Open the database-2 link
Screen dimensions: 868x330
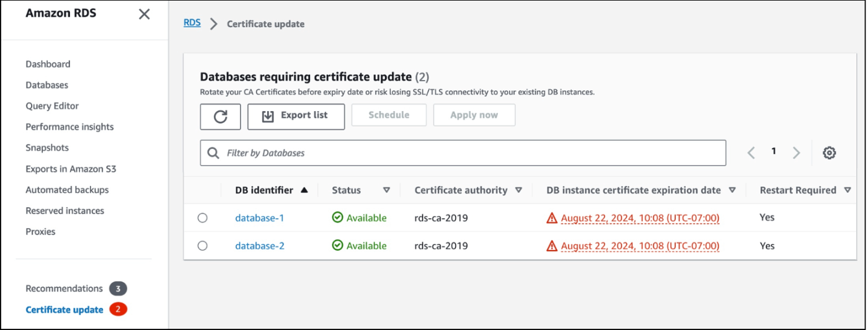(260, 246)
